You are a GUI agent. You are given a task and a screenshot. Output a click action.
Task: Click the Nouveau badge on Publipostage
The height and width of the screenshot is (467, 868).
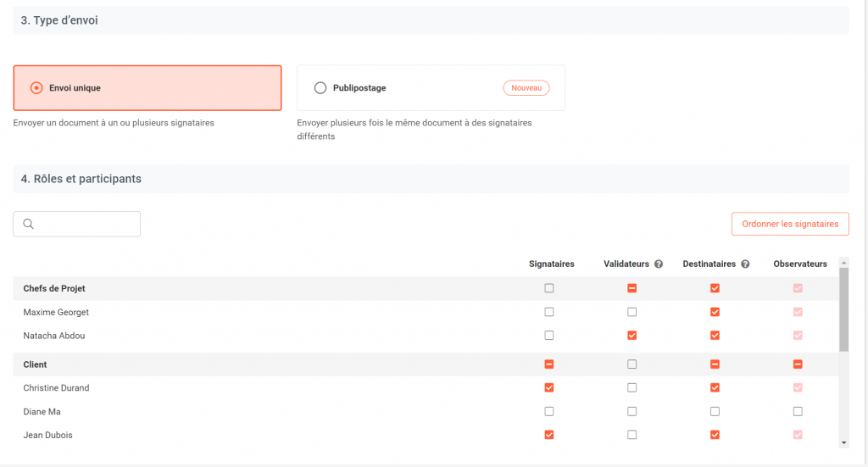click(526, 88)
